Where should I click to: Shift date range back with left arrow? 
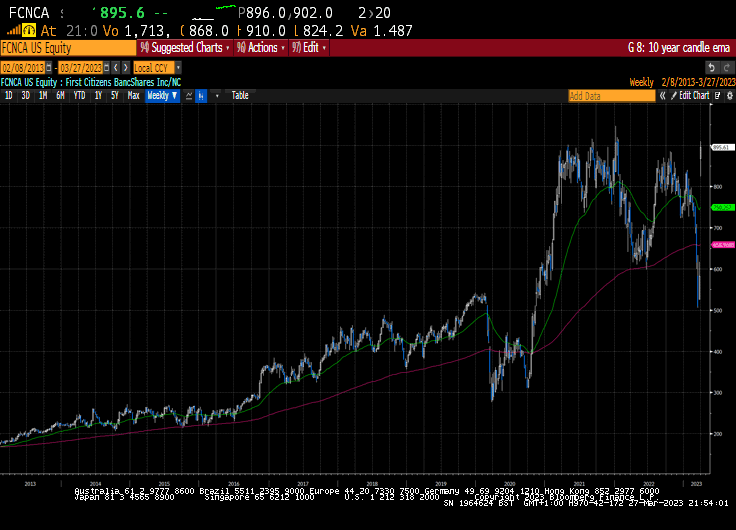pyautogui.click(x=116, y=68)
